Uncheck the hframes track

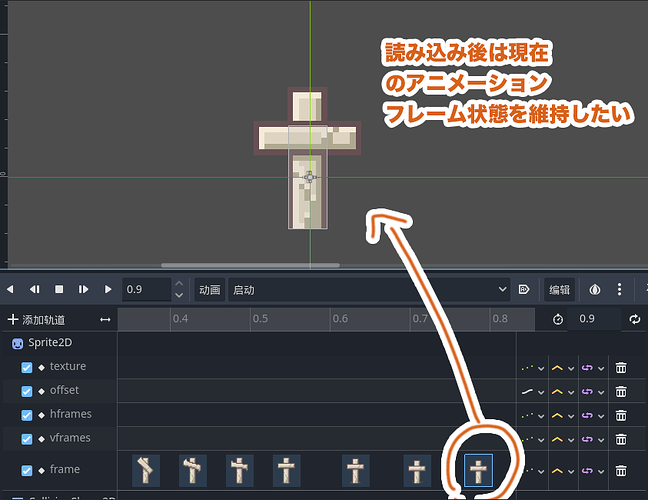click(27, 414)
